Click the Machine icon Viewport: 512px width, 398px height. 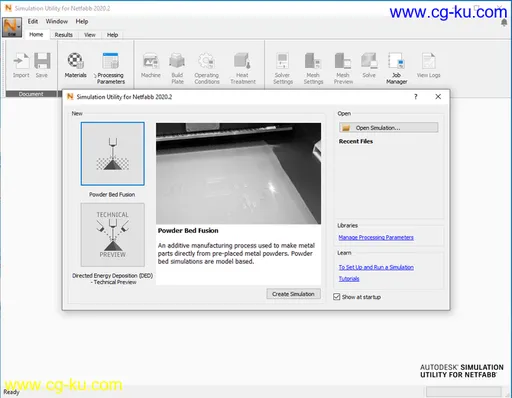(151, 65)
